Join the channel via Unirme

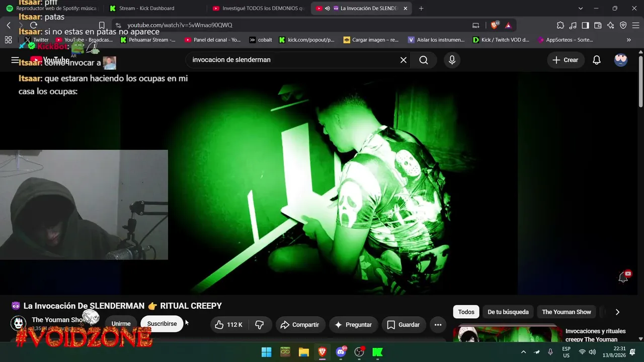tap(121, 324)
